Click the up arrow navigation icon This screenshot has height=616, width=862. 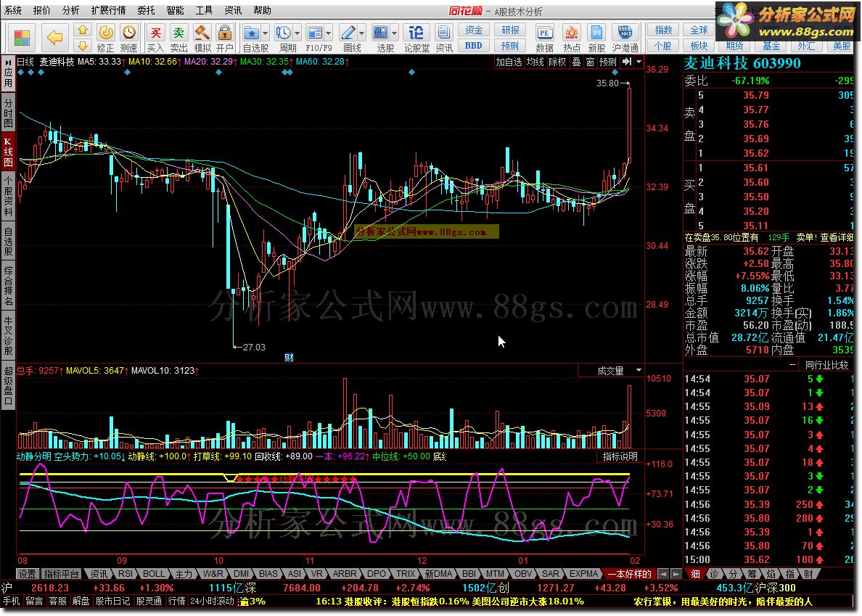(83, 30)
